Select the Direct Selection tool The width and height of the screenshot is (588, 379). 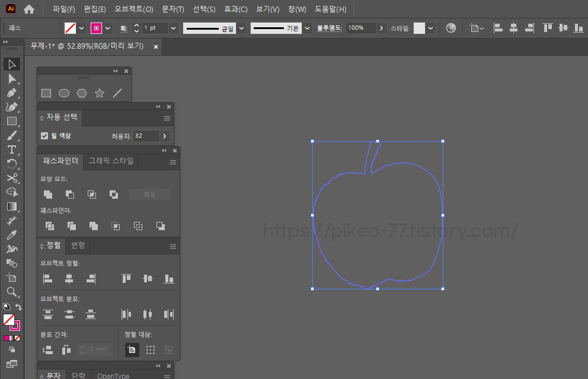12,79
